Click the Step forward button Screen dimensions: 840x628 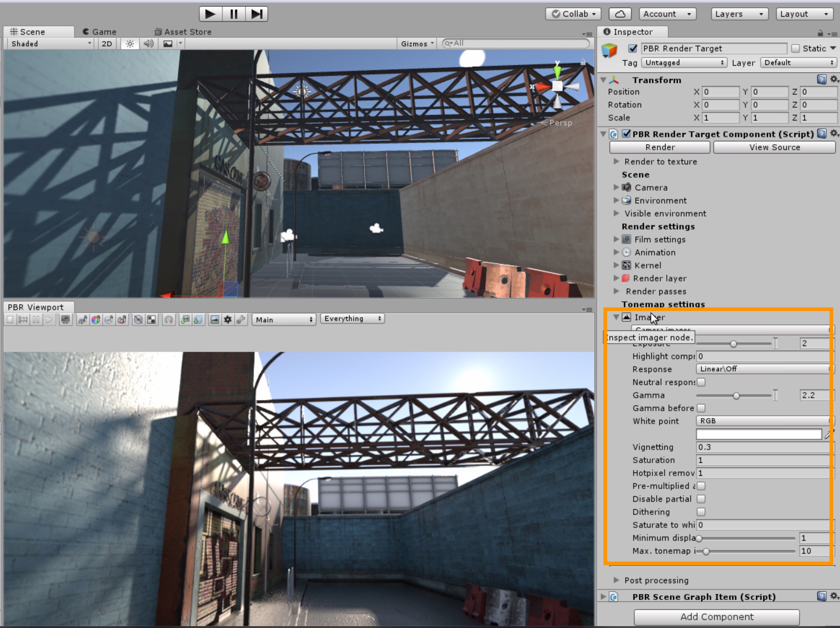tap(256, 14)
